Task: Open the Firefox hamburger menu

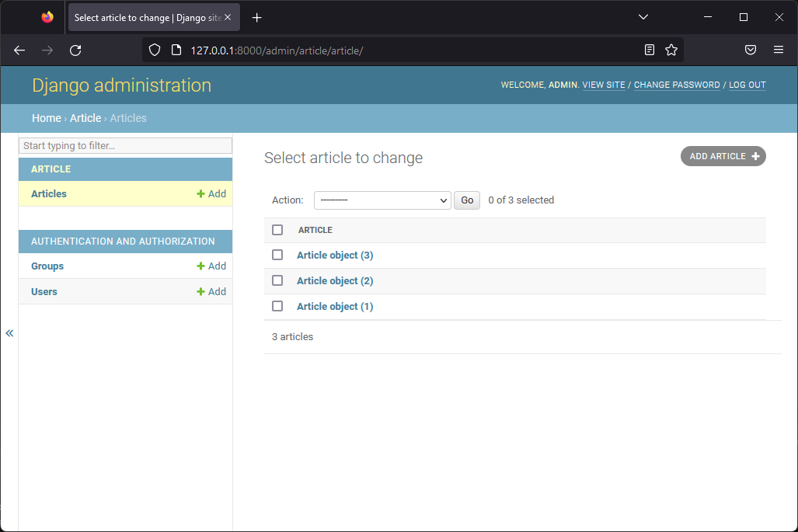Action: tap(779, 50)
